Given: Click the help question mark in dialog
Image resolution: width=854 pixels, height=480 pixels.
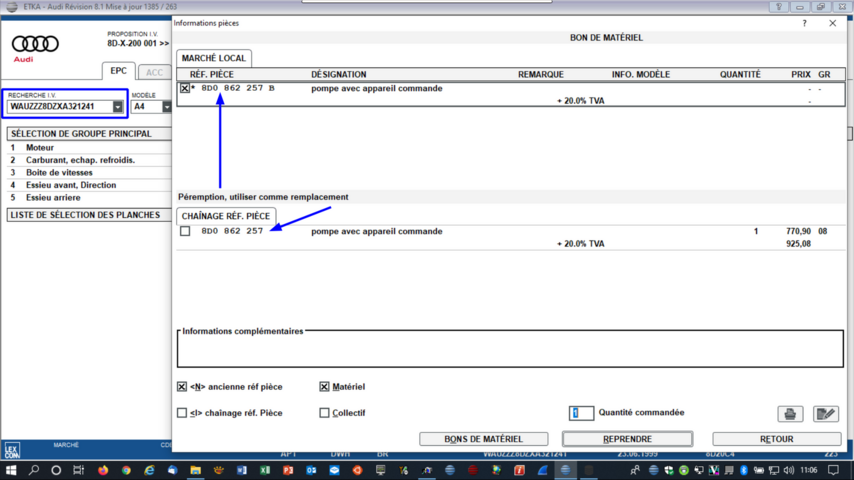Looking at the screenshot, I should tap(804, 23).
